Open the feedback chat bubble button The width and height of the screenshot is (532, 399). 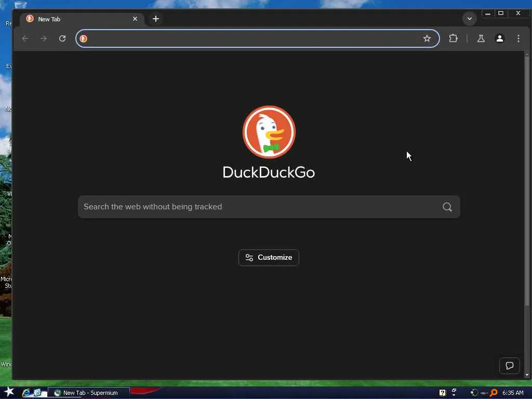point(510,365)
